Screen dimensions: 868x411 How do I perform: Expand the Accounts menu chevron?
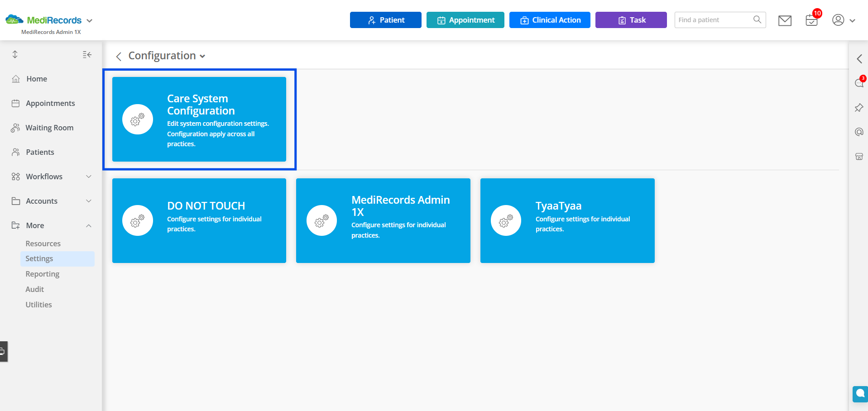89,201
